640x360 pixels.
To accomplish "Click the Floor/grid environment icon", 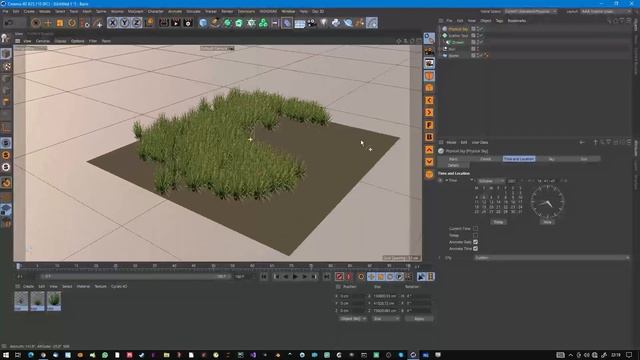I will point(300,23).
